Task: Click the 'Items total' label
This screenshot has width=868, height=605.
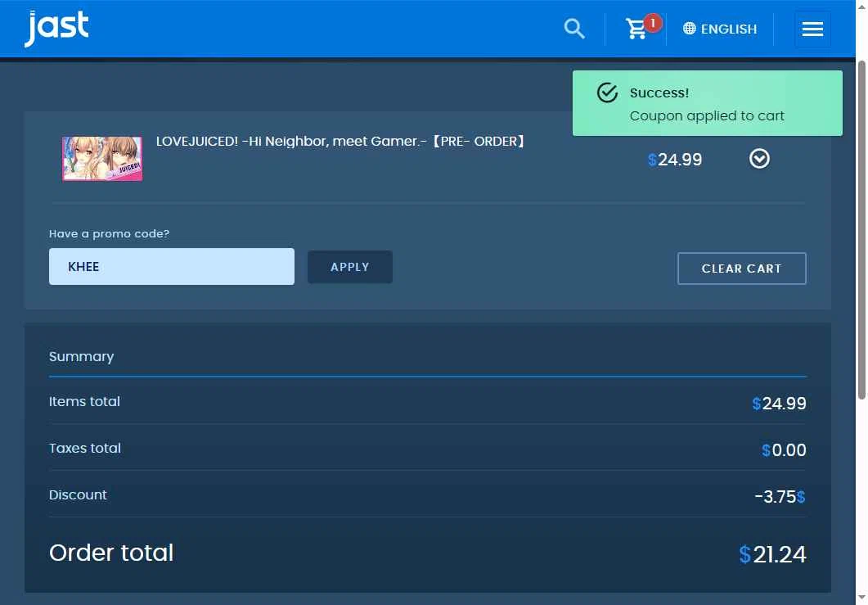Action: (x=84, y=401)
